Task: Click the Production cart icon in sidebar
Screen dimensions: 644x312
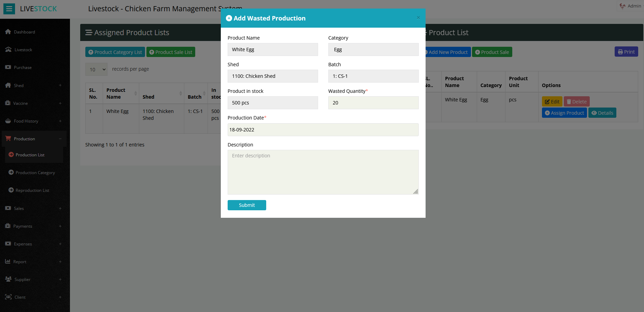Action: pos(8,139)
